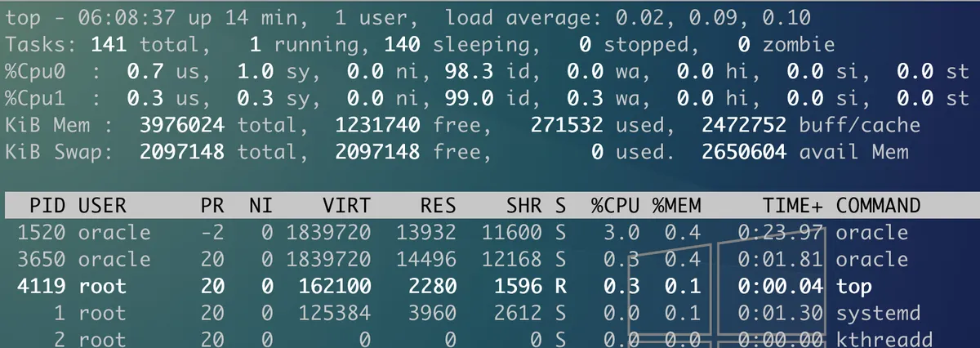This screenshot has height=348, width=980.
Task: Select the process with PID 3650
Action: click(x=41, y=260)
